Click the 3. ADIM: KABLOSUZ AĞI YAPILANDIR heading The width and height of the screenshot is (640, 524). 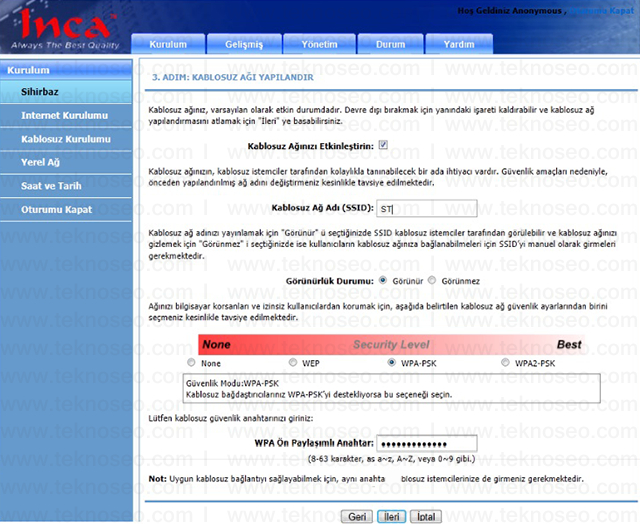click(x=233, y=78)
